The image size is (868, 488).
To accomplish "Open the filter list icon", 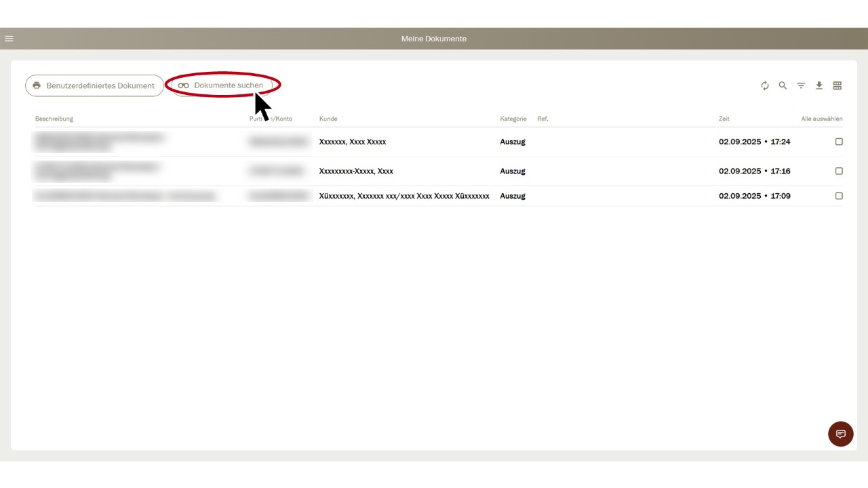I will 801,85.
